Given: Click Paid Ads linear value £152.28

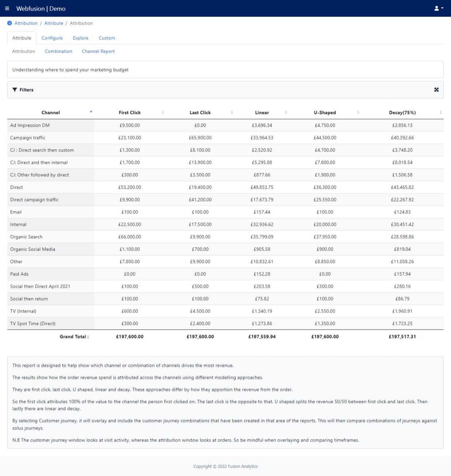Looking at the screenshot, I should click(262, 274).
